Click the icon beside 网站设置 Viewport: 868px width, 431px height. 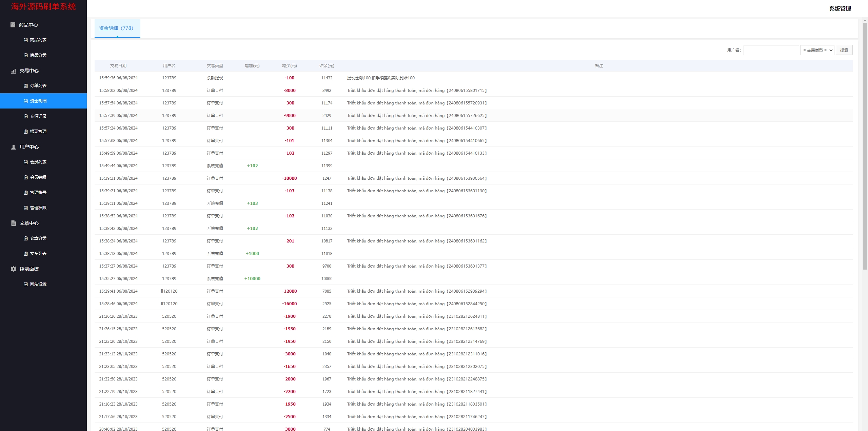pos(26,284)
